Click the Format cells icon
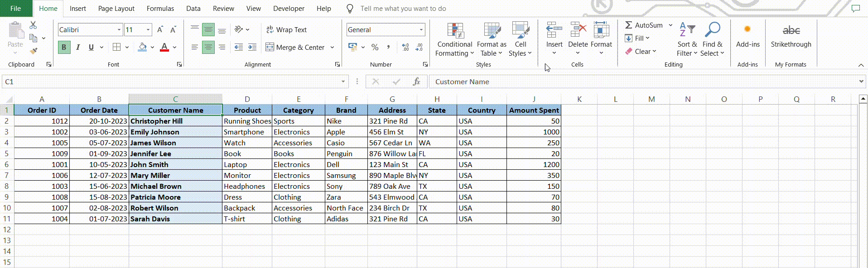 (601, 30)
